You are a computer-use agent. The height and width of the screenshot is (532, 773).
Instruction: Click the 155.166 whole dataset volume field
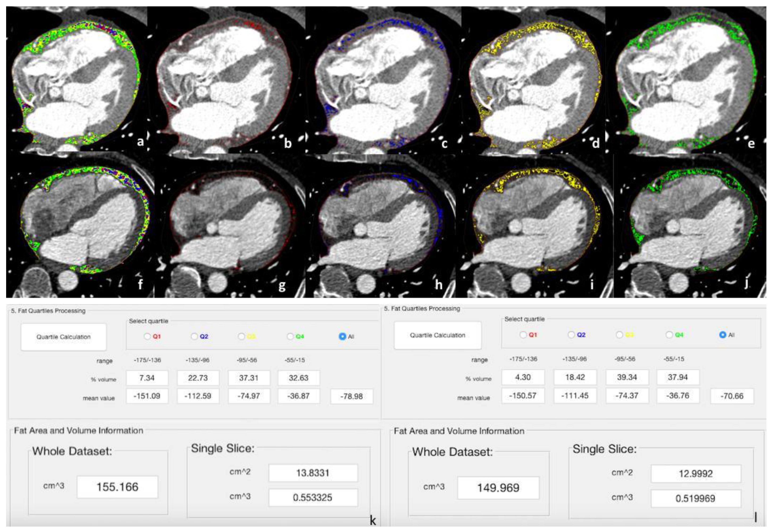pos(117,487)
